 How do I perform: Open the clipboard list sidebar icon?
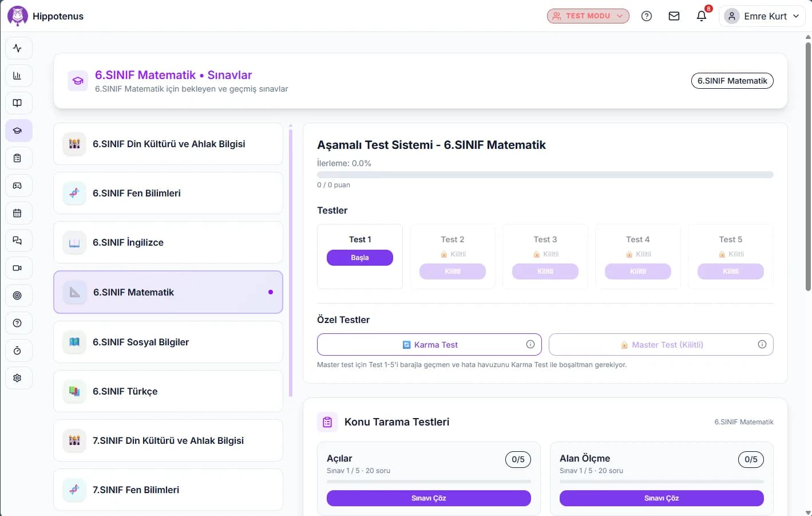coord(17,158)
